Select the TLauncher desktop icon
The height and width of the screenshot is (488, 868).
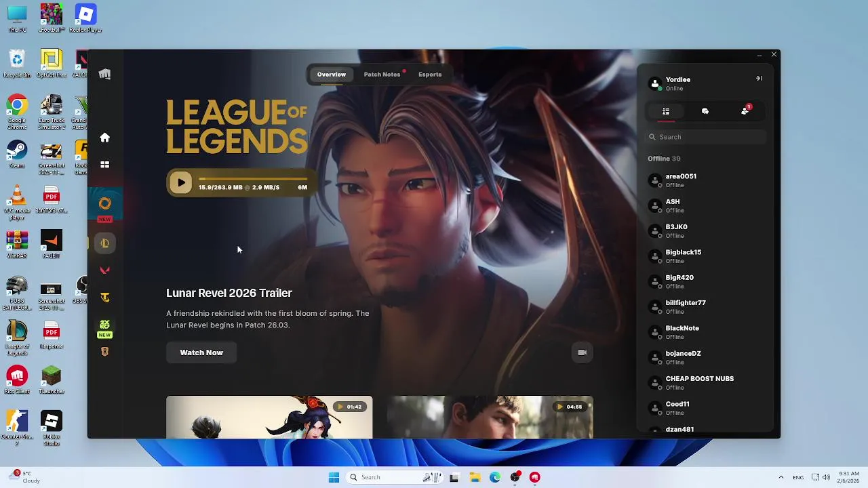coord(51,380)
